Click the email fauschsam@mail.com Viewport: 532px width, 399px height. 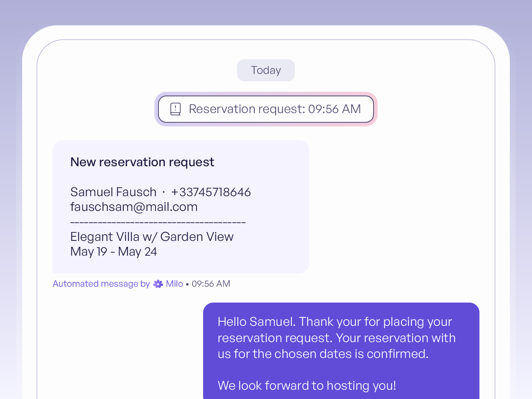(134, 207)
